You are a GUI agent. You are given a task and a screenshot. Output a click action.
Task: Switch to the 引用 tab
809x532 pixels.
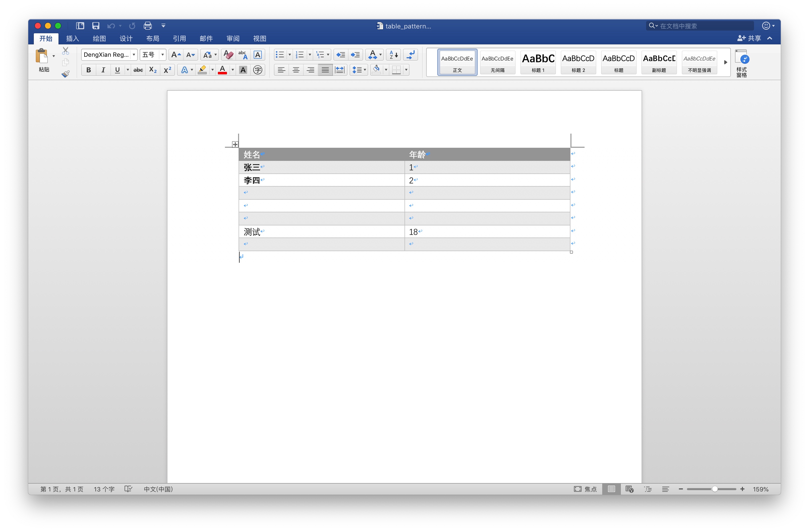point(179,38)
